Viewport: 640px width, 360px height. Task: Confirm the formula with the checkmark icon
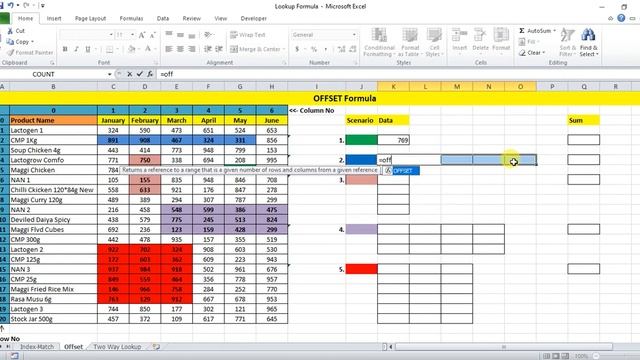(x=140, y=74)
